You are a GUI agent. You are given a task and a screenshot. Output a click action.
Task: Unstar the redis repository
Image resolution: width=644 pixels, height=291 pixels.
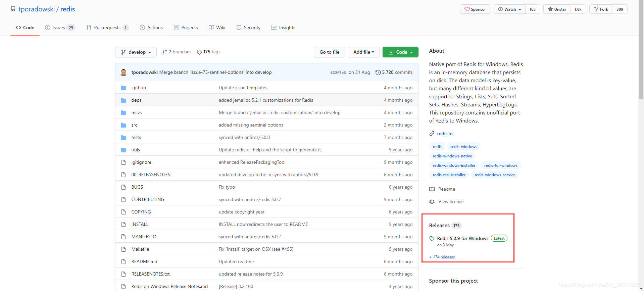tap(557, 9)
